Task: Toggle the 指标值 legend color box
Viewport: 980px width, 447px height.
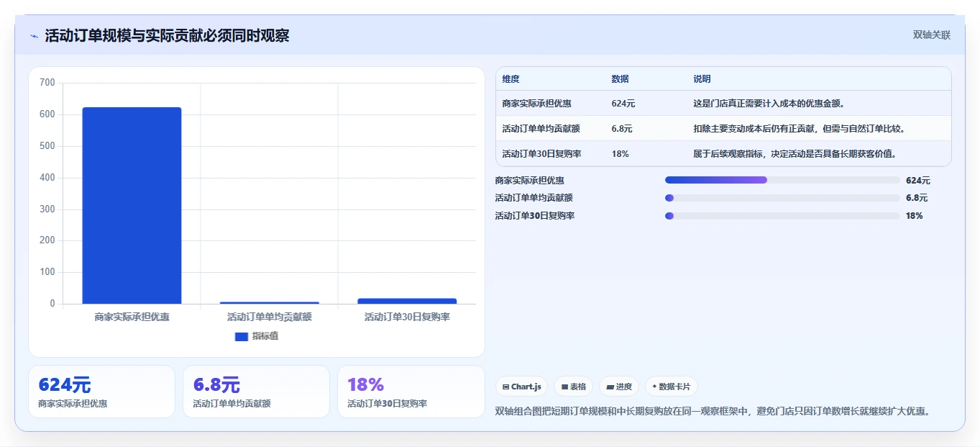Action: coord(241,336)
